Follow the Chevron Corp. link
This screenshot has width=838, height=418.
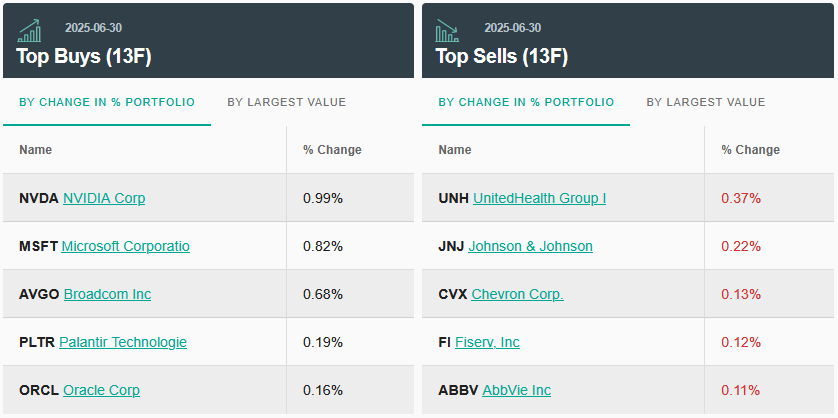517,294
